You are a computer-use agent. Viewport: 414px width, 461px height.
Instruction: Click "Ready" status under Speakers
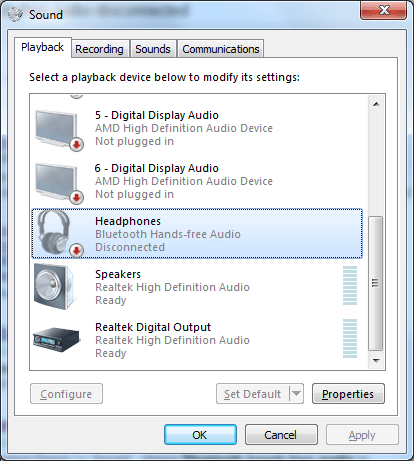[x=111, y=300]
